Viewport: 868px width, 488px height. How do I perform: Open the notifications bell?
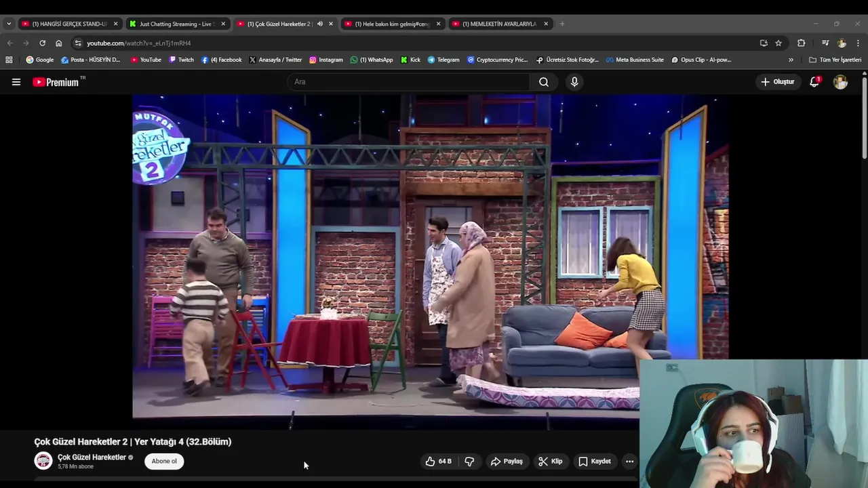click(814, 82)
